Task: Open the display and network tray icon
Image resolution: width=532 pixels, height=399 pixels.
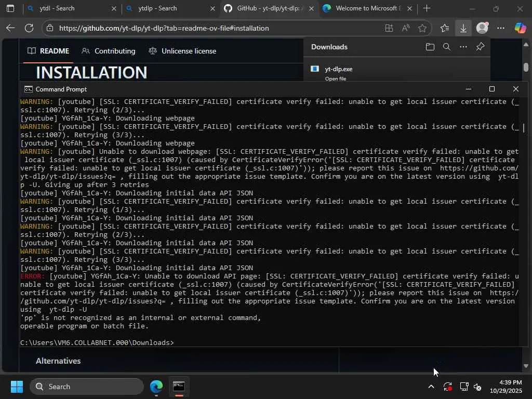Action: [464, 387]
